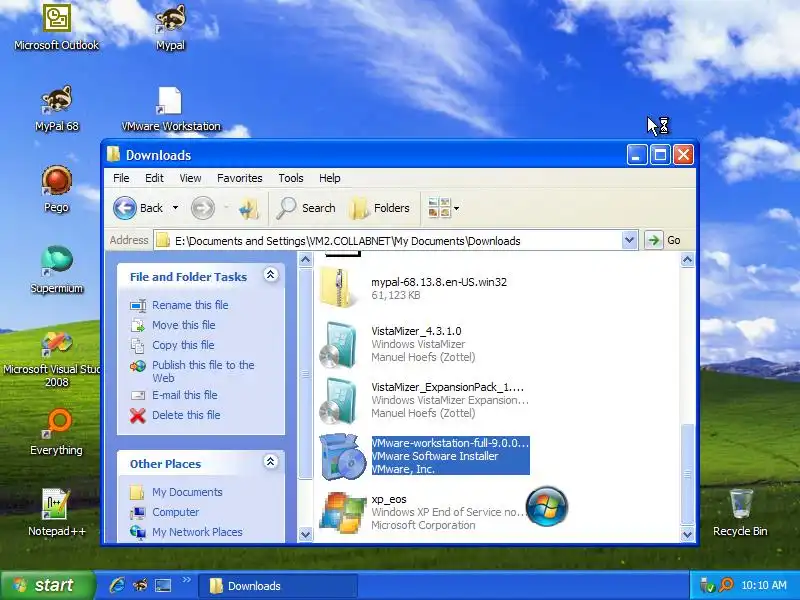Viewport: 800px width, 600px height.
Task: Expand the Quick Launch overflow chevron
Action: [x=186, y=580]
